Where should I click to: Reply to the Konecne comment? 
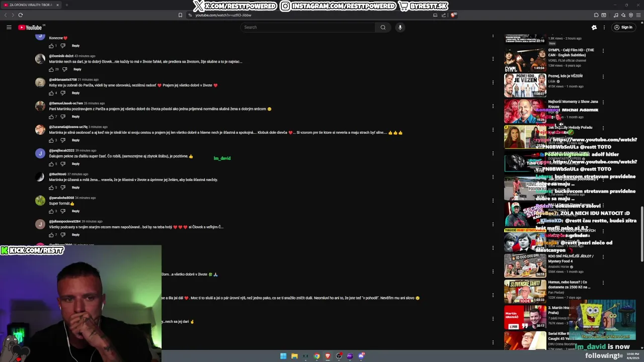75,46
